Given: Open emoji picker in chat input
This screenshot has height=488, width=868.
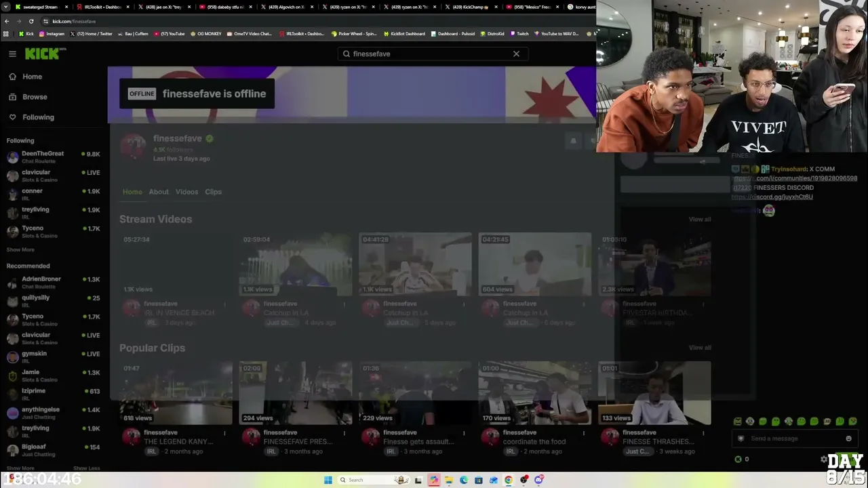Looking at the screenshot, I should [x=848, y=439].
